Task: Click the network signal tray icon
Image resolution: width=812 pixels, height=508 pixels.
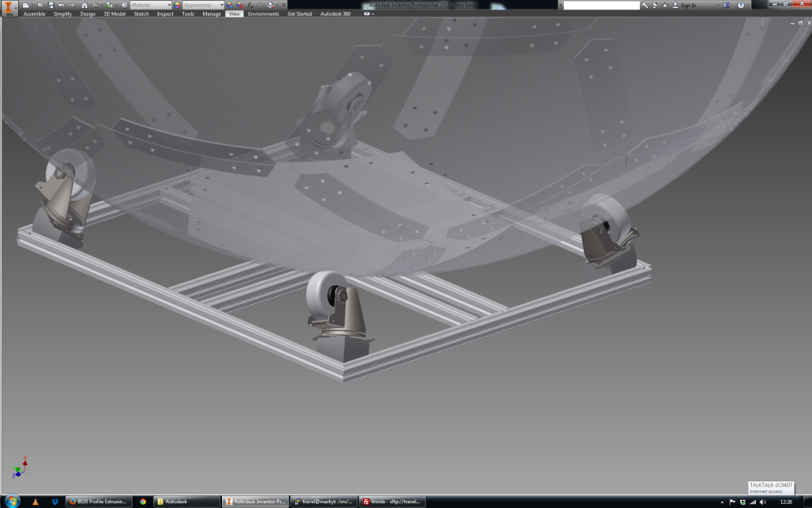Action: (x=753, y=502)
